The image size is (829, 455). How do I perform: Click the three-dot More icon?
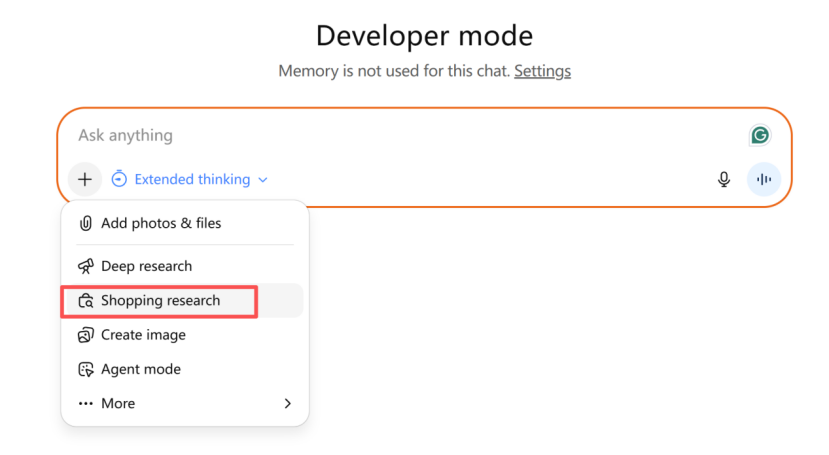click(85, 403)
